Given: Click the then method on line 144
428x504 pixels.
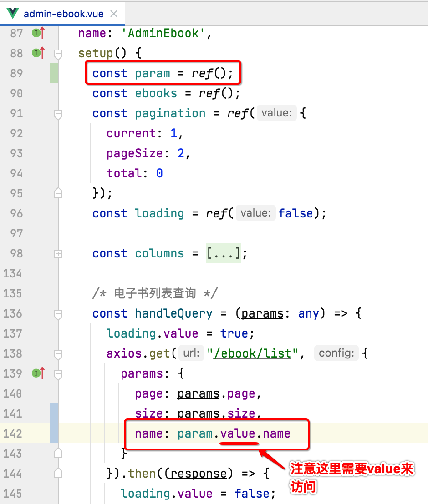Looking at the screenshot, I should click(142, 474).
